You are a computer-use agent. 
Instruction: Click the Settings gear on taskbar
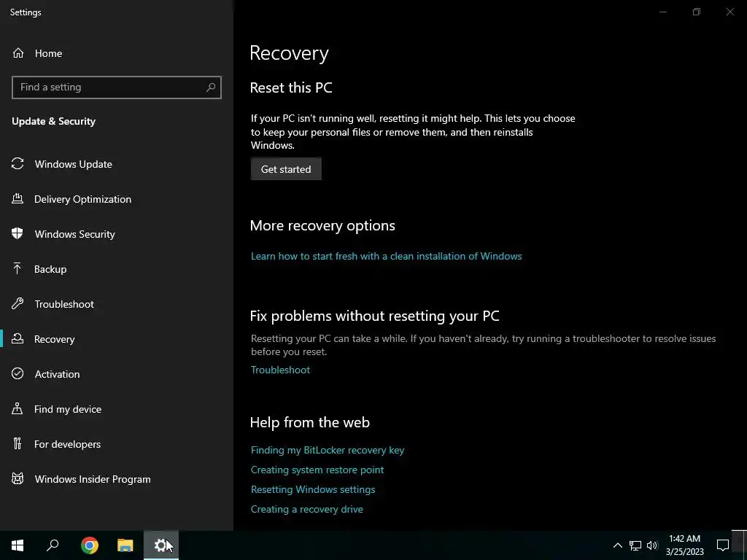tap(161, 545)
